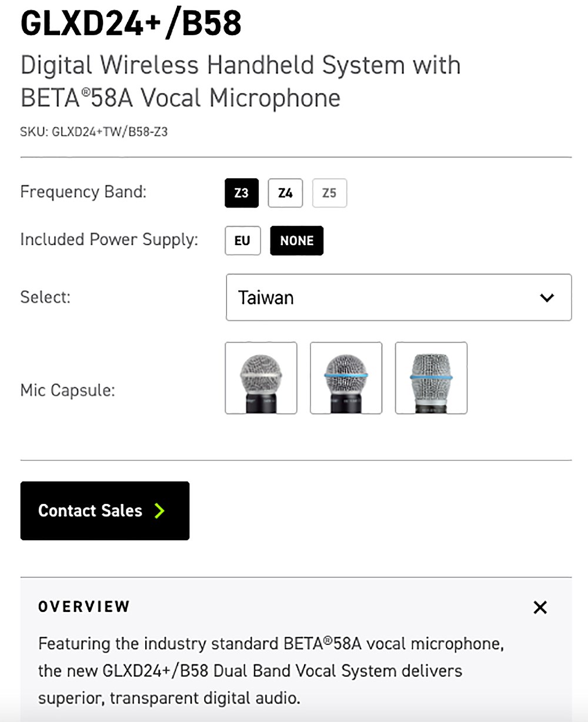Choose the silver-ring mic capsule thumbnail
Viewport: 588px width, 722px height.
point(261,378)
